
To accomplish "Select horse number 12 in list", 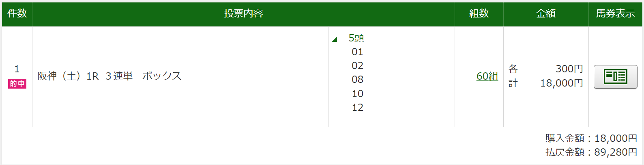I will (x=357, y=108).
